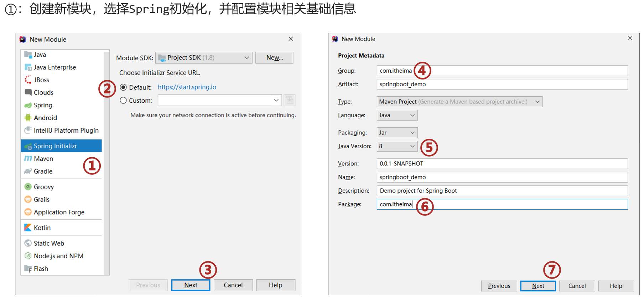Click Cancel in the left New Module dialog
This screenshot has height=301, width=644.
pyautogui.click(x=233, y=285)
